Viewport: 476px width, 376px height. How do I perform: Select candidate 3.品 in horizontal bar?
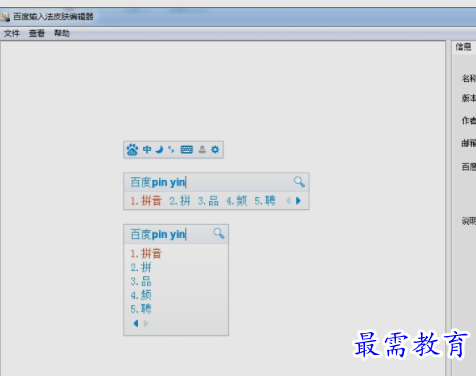(208, 201)
